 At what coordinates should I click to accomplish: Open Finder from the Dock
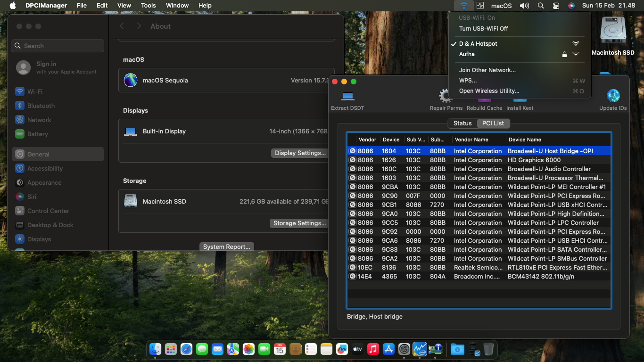coord(156,349)
